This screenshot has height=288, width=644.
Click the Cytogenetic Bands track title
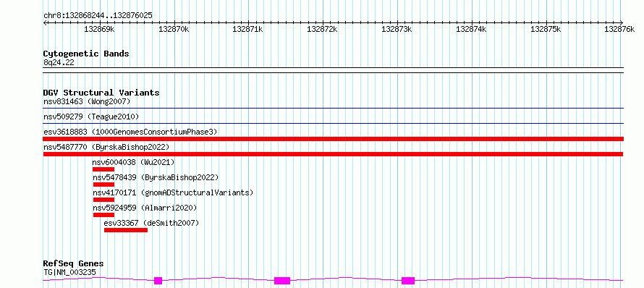(x=86, y=54)
